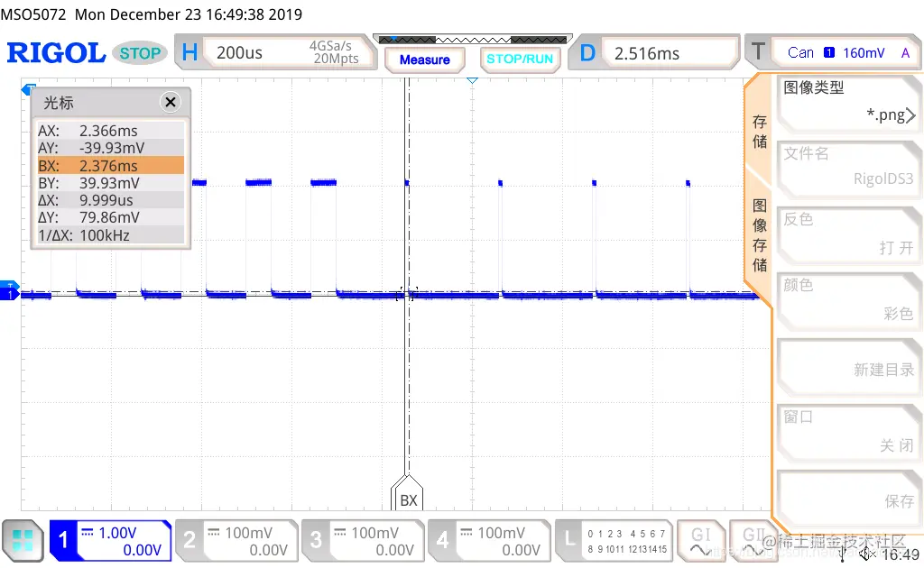Screen dimensions: 924x568
Task: Switch to the 图像存储 image storage tab
Action: coord(760,235)
